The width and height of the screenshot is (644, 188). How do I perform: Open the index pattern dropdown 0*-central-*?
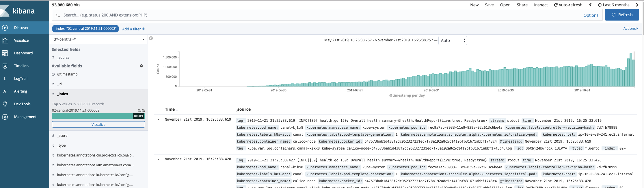tap(99, 39)
